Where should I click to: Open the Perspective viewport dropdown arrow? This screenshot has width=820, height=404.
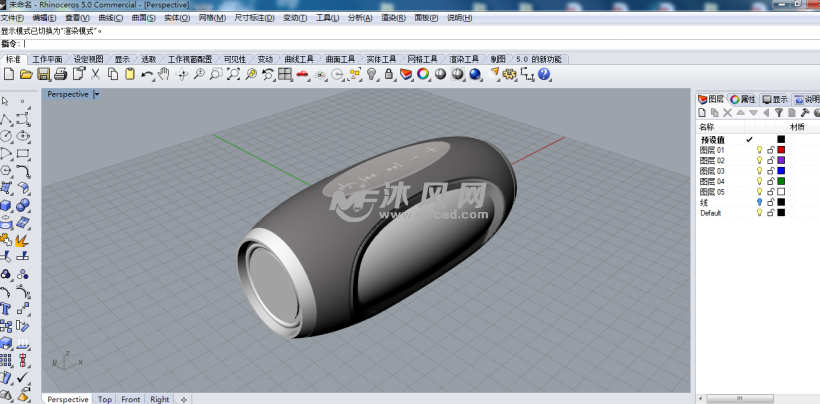click(97, 94)
